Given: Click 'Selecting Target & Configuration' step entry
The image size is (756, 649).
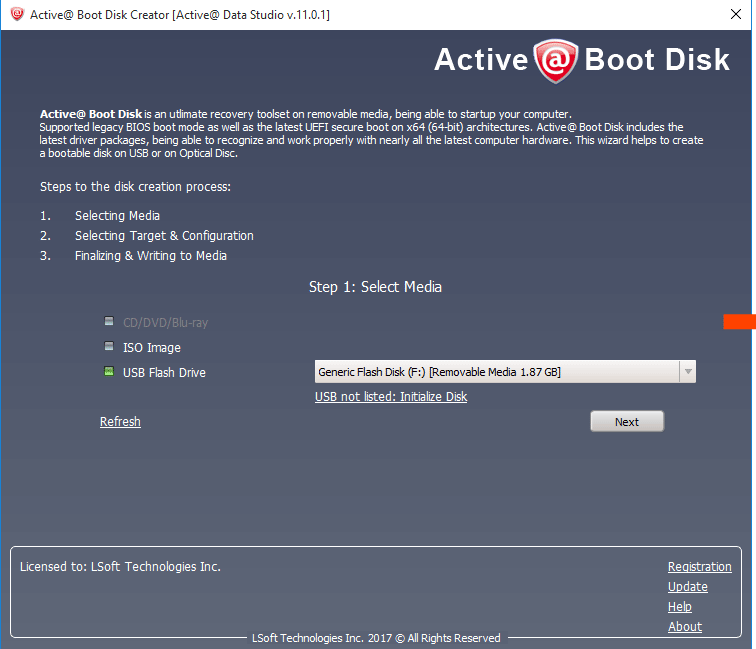Looking at the screenshot, I should pyautogui.click(x=164, y=236).
